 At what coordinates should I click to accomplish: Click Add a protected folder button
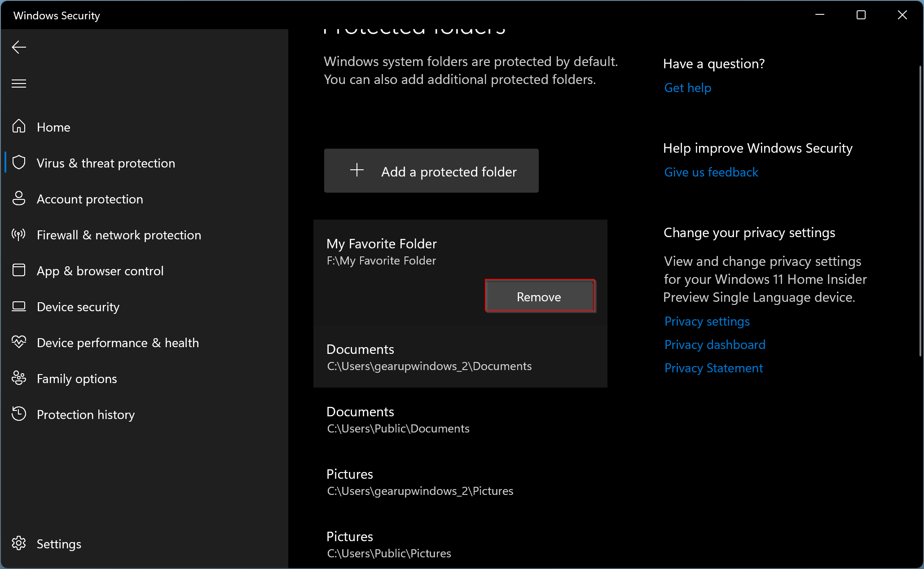(431, 171)
